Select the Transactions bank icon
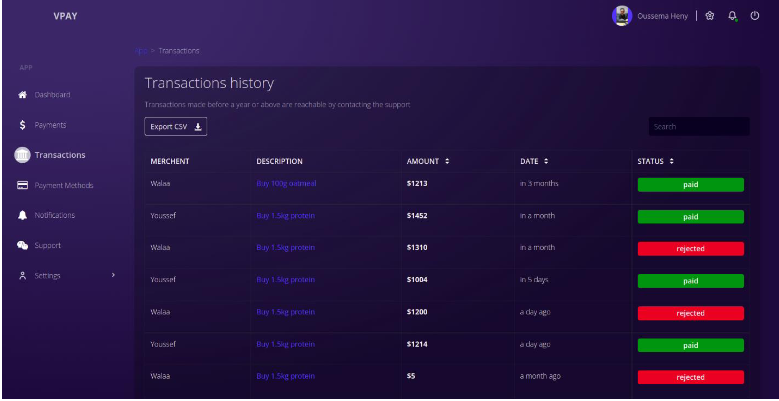The width and height of the screenshot is (779, 401). click(22, 155)
